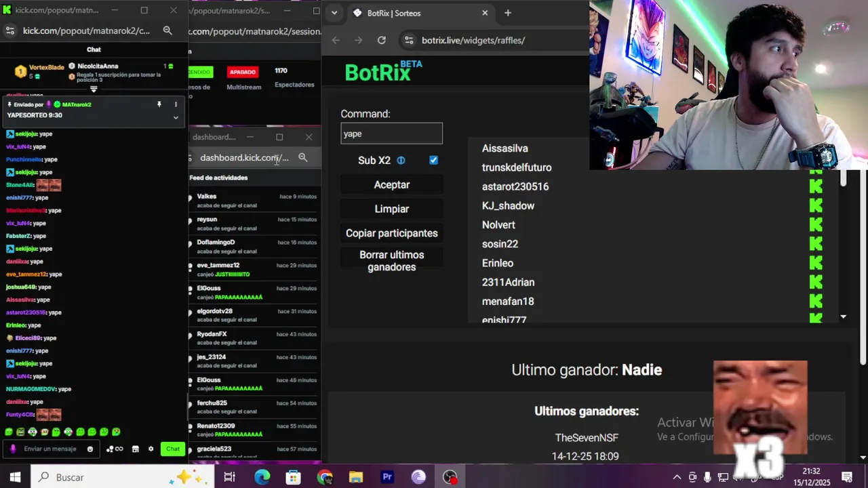Open zoom magnifier in Kick chat popout
868x488 pixels.
(x=167, y=30)
